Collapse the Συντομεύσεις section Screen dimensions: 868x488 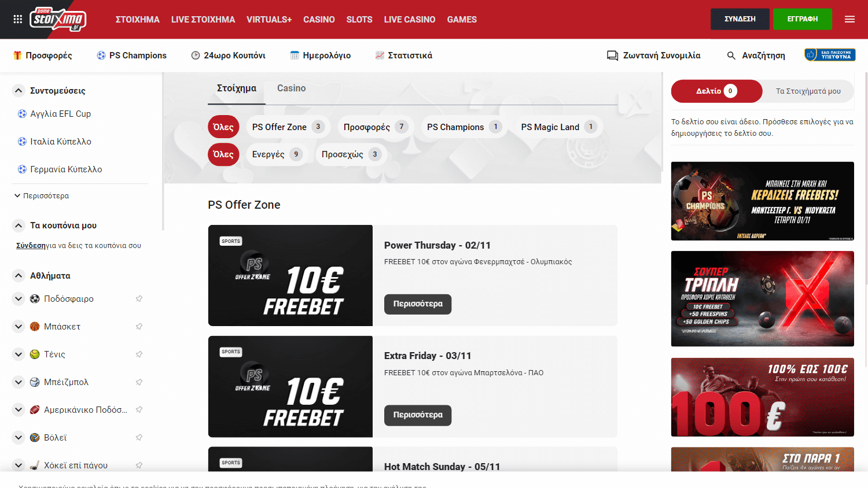tap(19, 91)
